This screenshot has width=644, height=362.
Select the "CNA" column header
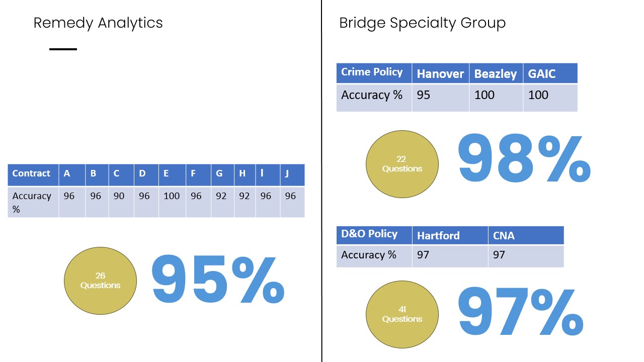tap(525, 235)
